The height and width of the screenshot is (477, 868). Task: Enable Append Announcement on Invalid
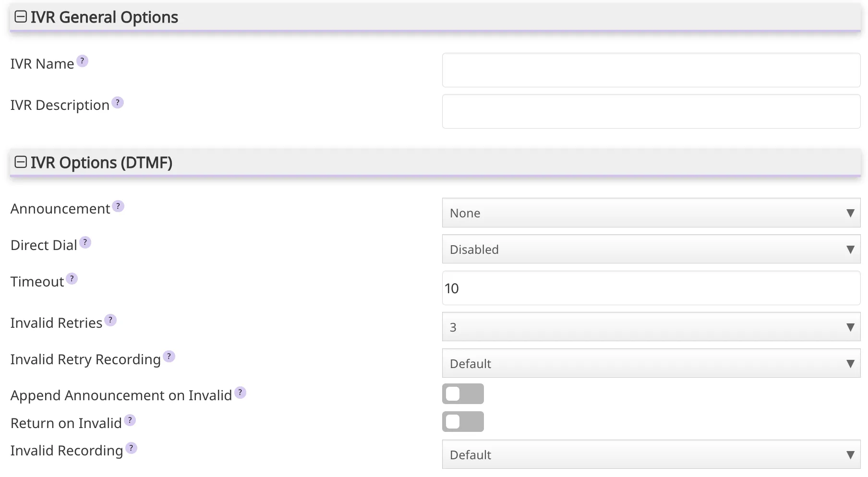(x=462, y=394)
